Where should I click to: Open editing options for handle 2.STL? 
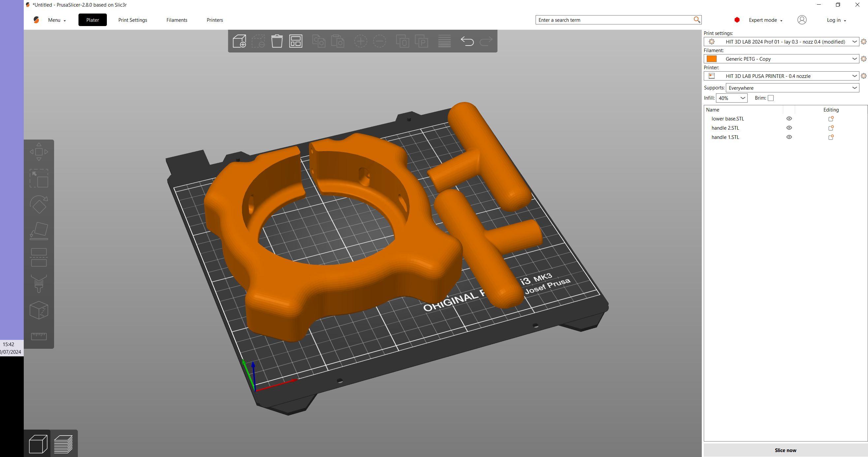[831, 128]
